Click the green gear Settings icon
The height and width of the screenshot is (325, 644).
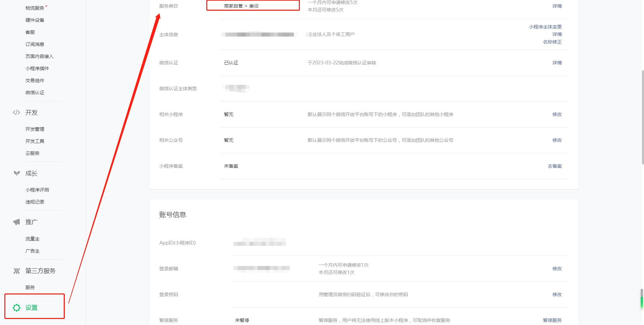click(16, 308)
